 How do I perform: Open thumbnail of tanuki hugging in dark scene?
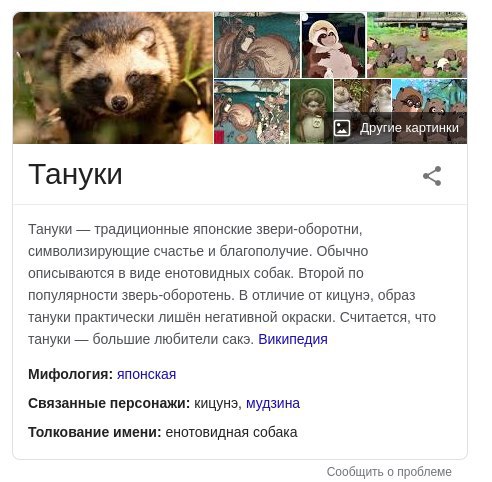point(333,45)
